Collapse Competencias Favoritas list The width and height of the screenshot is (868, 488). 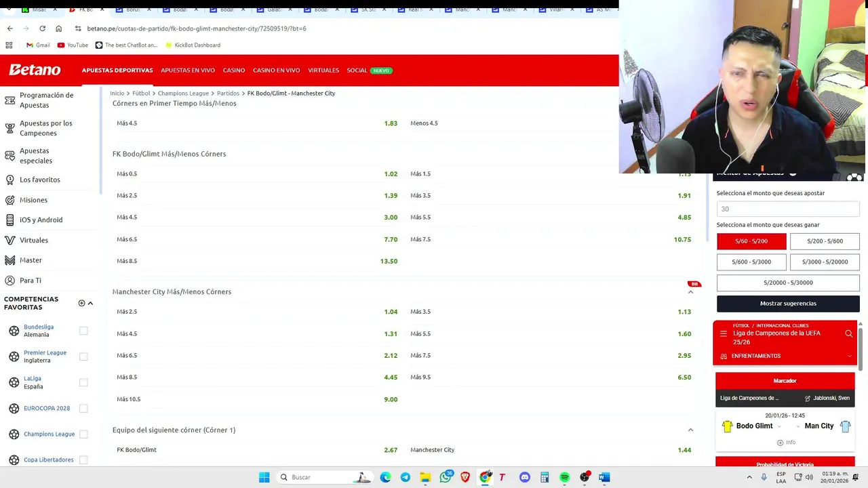point(90,303)
